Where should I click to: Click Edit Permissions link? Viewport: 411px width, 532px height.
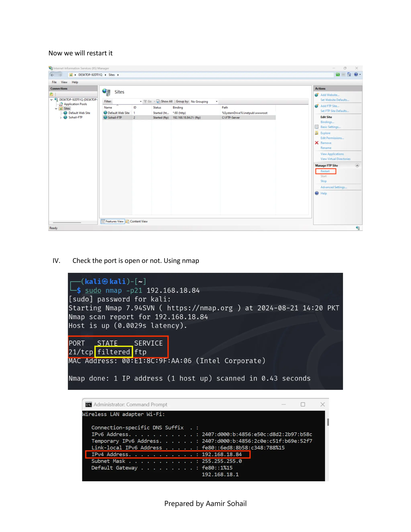[332, 138]
